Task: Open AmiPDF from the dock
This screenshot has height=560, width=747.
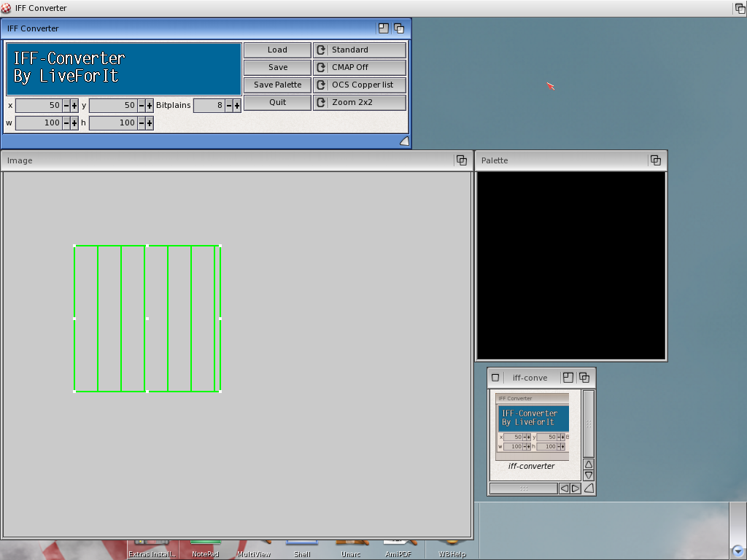Action: click(x=400, y=549)
